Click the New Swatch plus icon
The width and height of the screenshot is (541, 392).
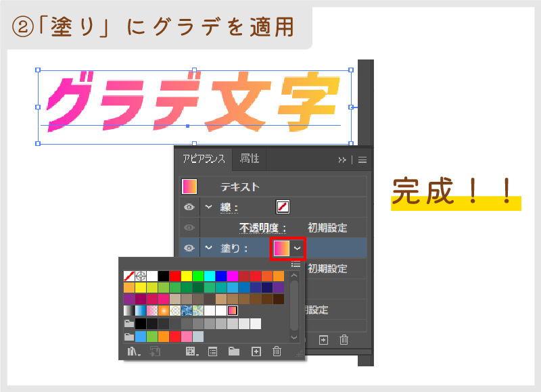click(x=256, y=351)
